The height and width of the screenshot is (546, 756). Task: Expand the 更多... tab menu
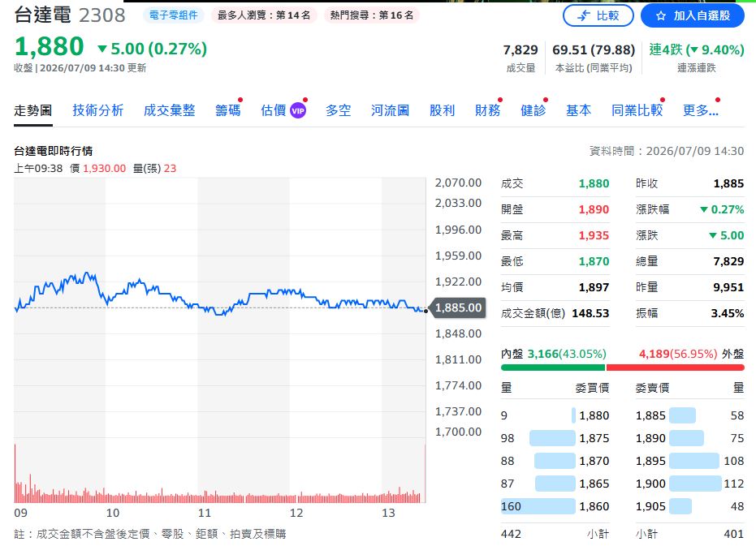(x=701, y=110)
